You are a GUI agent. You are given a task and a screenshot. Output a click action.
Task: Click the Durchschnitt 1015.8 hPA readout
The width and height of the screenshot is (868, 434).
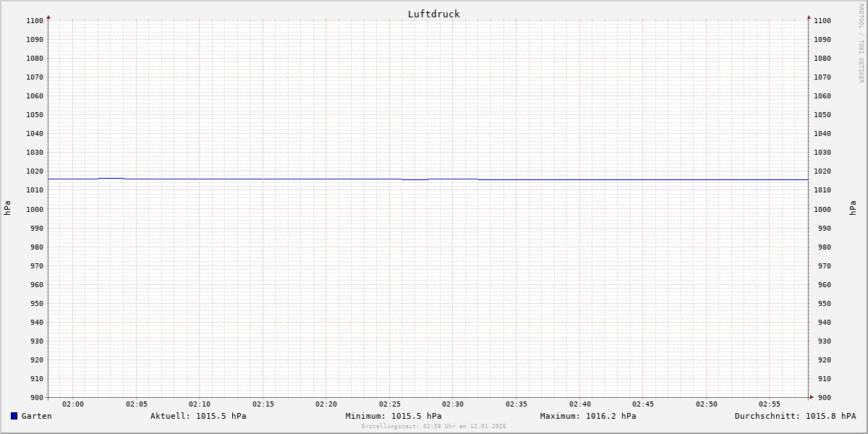pyautogui.click(x=795, y=416)
